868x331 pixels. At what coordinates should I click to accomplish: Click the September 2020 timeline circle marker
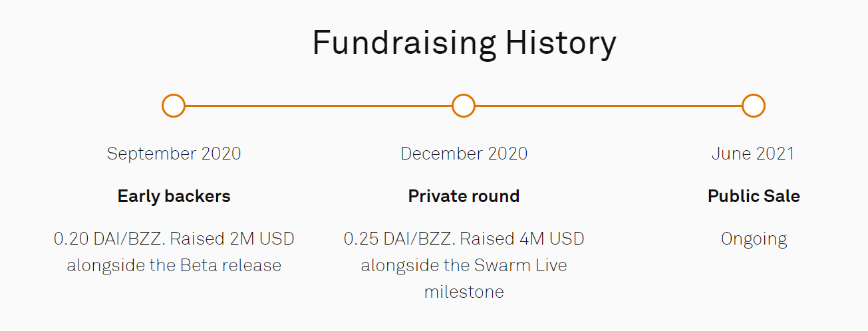click(x=174, y=106)
